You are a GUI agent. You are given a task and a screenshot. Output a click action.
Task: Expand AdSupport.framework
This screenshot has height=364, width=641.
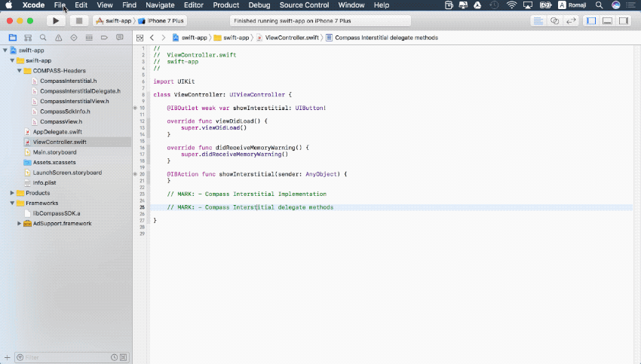19,224
